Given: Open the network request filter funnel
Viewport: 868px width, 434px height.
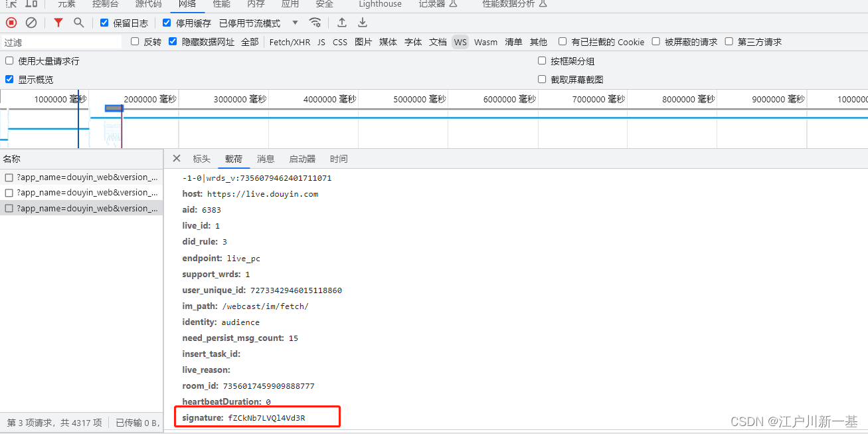Looking at the screenshot, I should click(58, 22).
